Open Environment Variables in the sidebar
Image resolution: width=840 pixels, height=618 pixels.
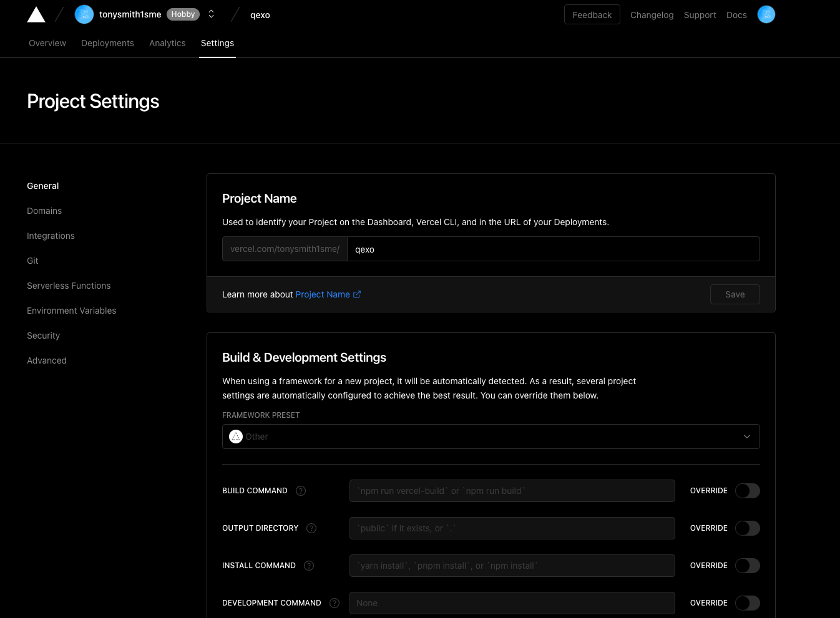coord(72,311)
